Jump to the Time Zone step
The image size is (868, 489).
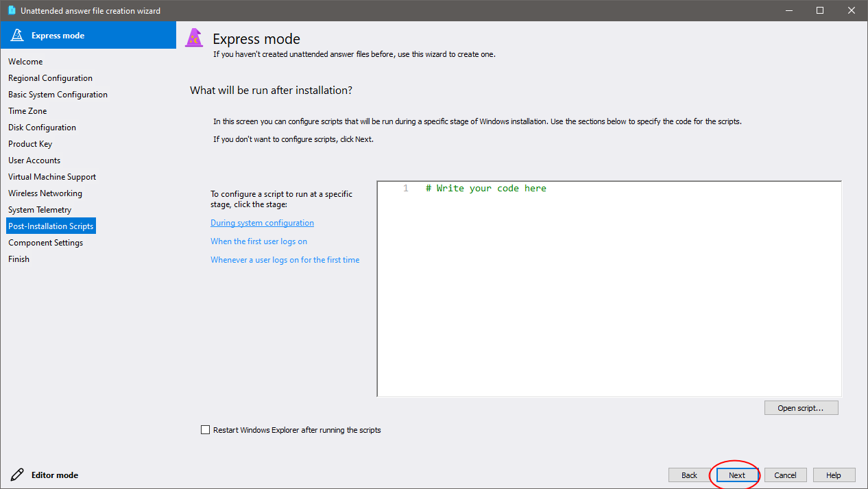[27, 111]
